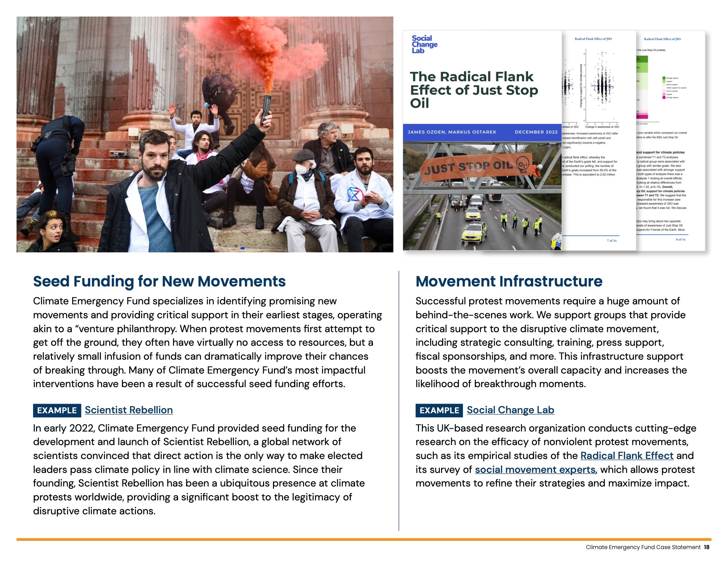Click the Seed Funding for New Movements heading
The image size is (728, 563).
click(x=159, y=281)
